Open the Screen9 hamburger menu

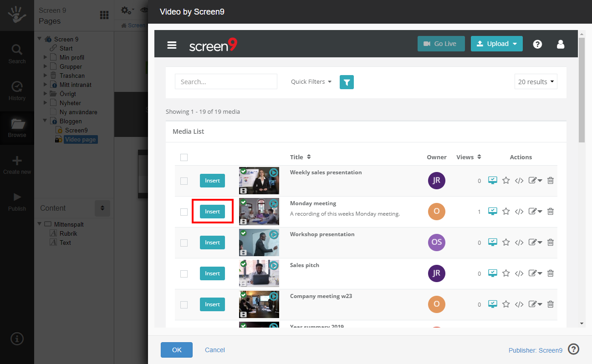tap(172, 44)
